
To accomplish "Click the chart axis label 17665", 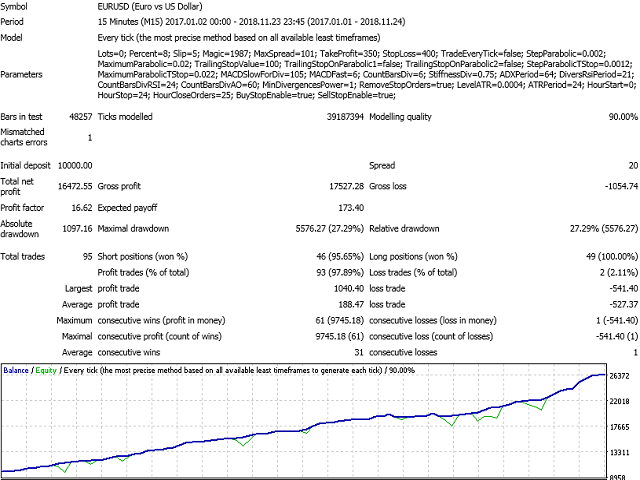I will point(619,427).
